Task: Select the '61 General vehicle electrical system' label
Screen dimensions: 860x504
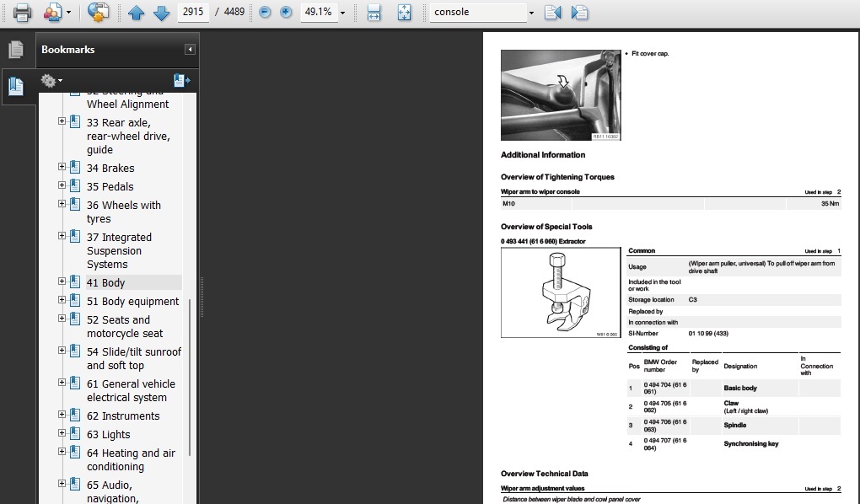Action: 131,390
